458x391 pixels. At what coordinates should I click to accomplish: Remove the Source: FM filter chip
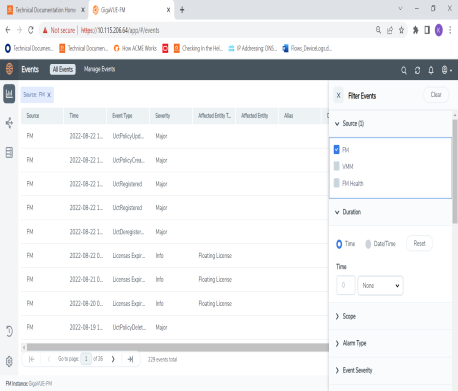coord(49,95)
